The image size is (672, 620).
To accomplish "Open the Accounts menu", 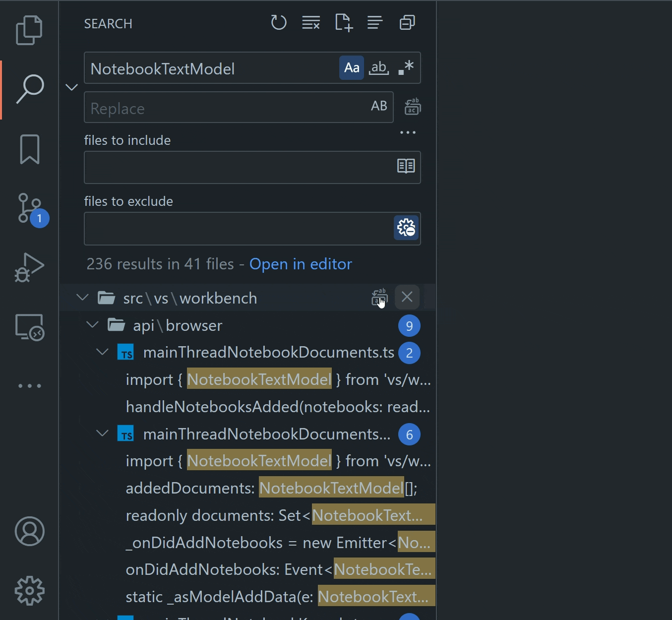I will (x=29, y=532).
